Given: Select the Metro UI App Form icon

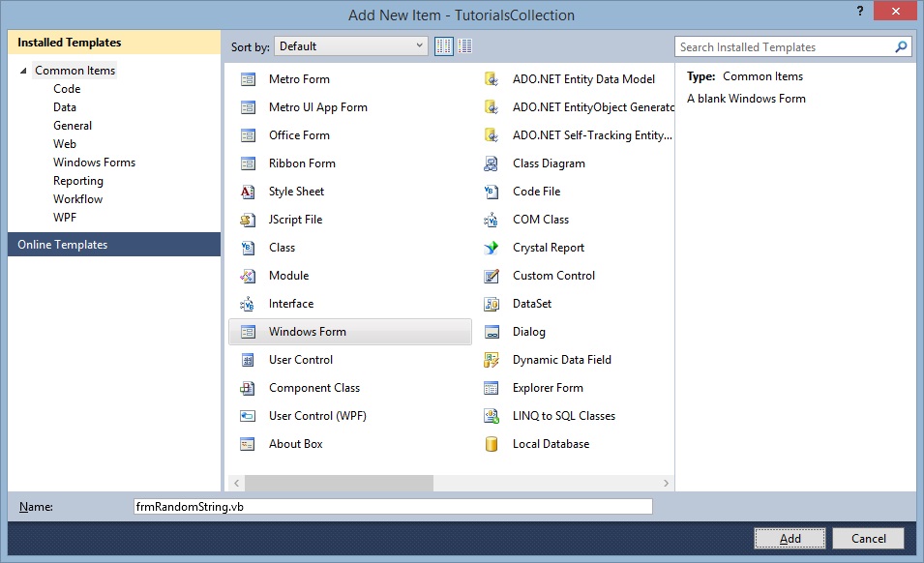Looking at the screenshot, I should (x=248, y=107).
